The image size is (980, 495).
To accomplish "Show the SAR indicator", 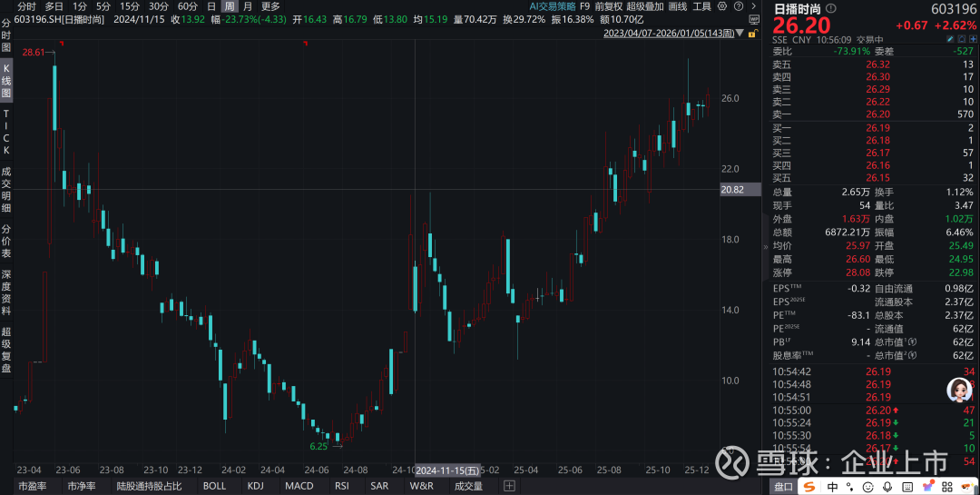I will 379,486.
